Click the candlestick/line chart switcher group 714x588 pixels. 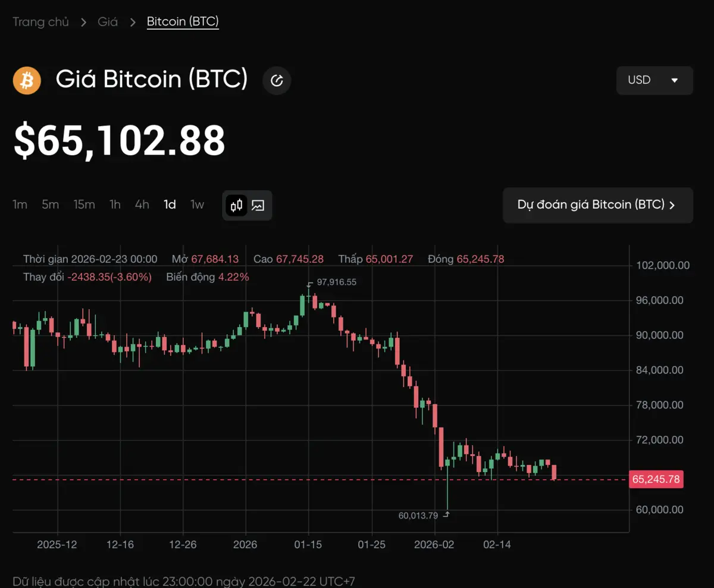coord(247,205)
